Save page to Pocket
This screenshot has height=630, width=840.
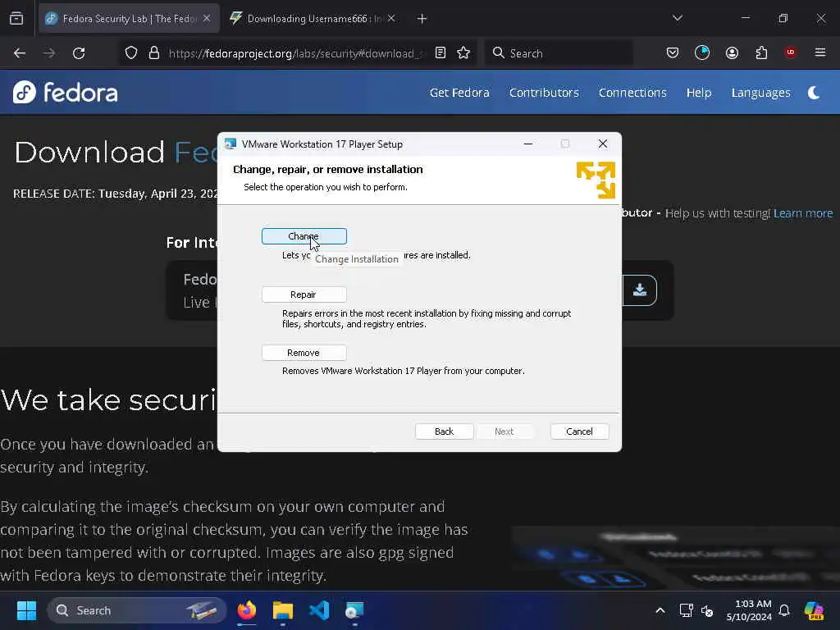pos(673,52)
